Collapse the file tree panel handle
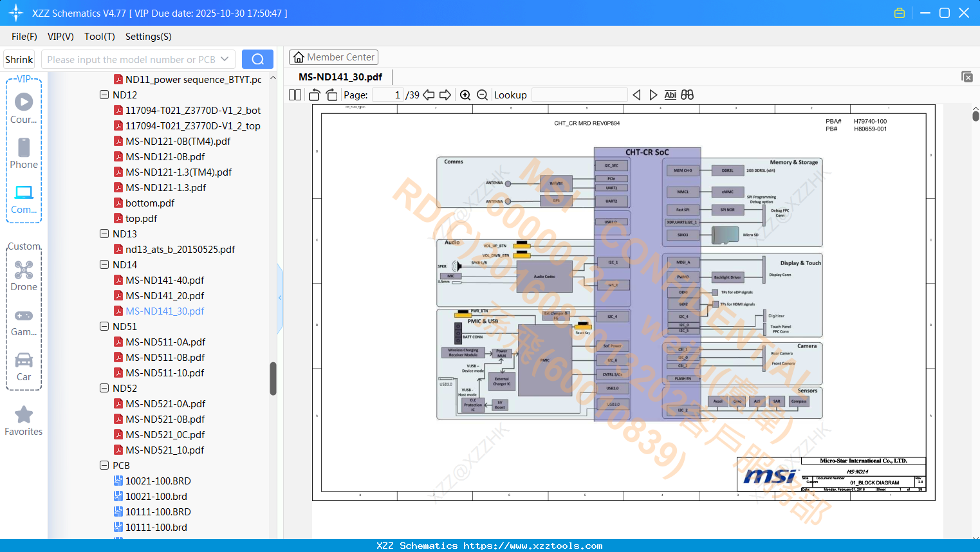The image size is (980, 552). 280,297
